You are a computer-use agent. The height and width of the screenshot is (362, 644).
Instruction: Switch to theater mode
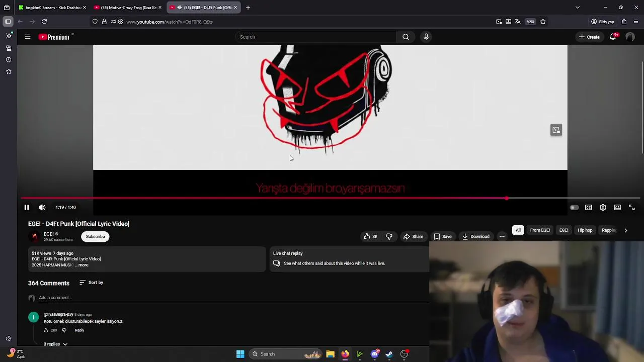[617, 207]
